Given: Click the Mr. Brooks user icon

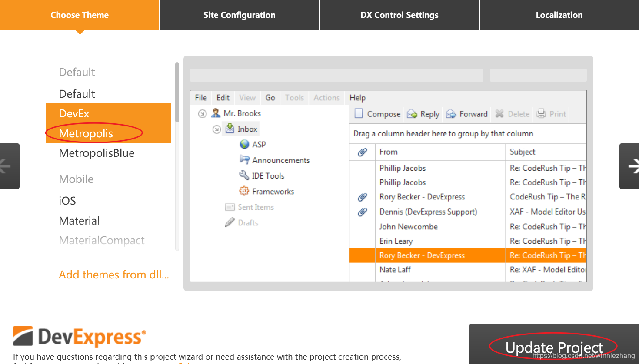Looking at the screenshot, I should click(x=216, y=113).
